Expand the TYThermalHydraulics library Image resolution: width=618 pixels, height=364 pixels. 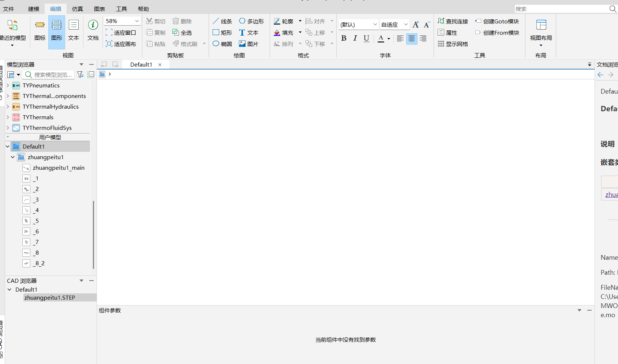[x=8, y=106]
